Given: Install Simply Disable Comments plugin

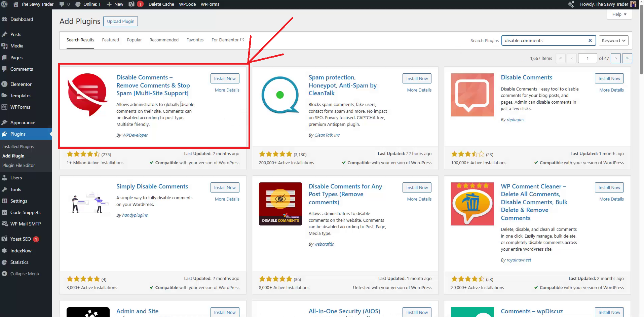Looking at the screenshot, I should tap(225, 187).
